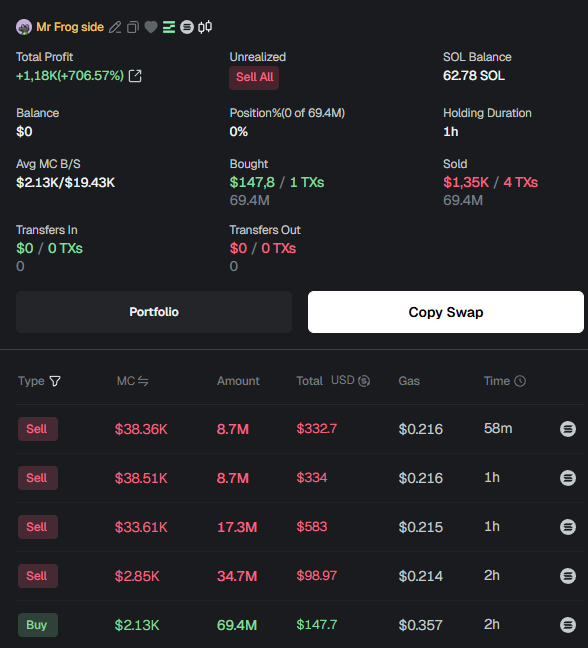Click the Sold $1,35K / 4 TXs value
Viewport: 588px width, 648px height.
(x=490, y=183)
